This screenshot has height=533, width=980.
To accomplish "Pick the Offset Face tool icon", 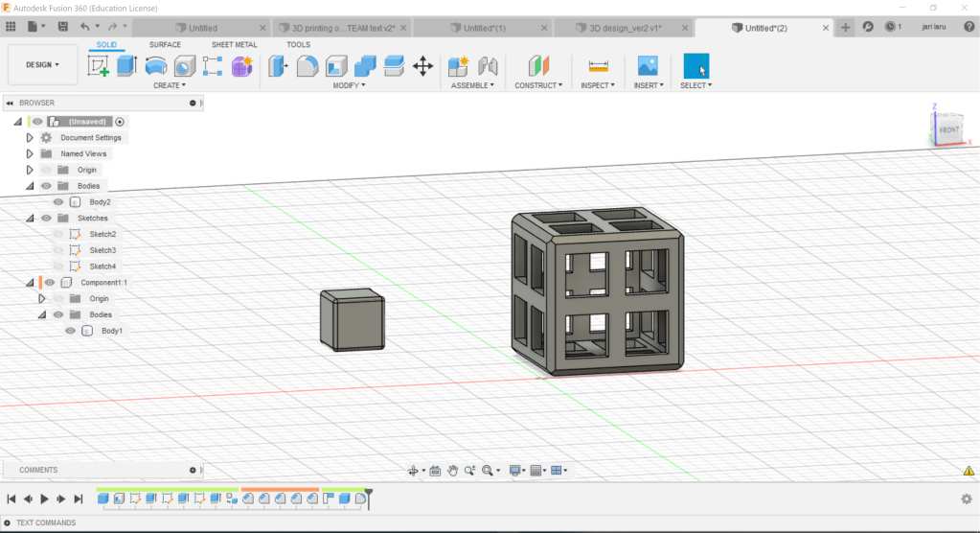I will click(394, 66).
